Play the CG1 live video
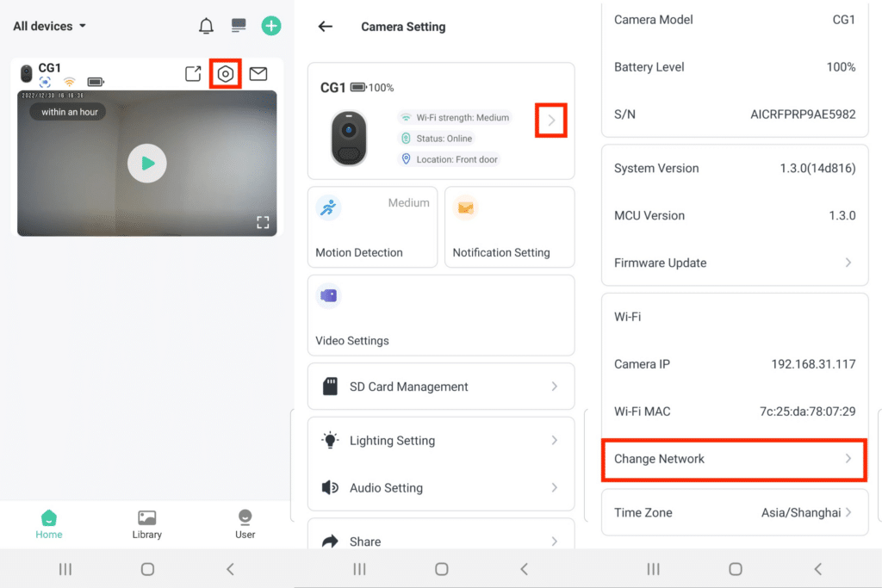This screenshot has width=882, height=588. 146,163
